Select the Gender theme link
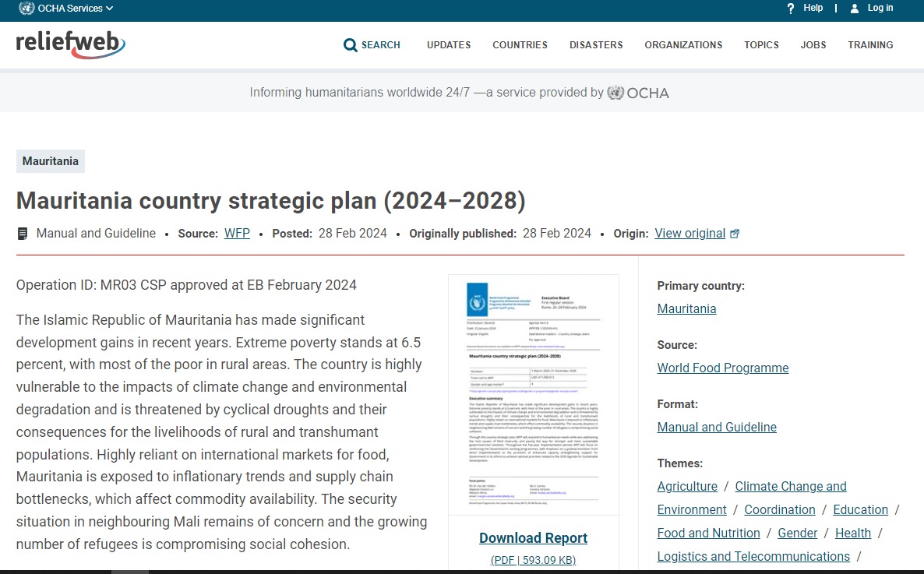This screenshot has height=574, width=924. 797,534
